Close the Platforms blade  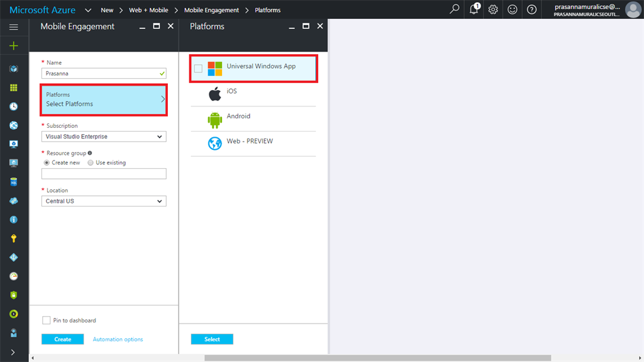tap(320, 26)
